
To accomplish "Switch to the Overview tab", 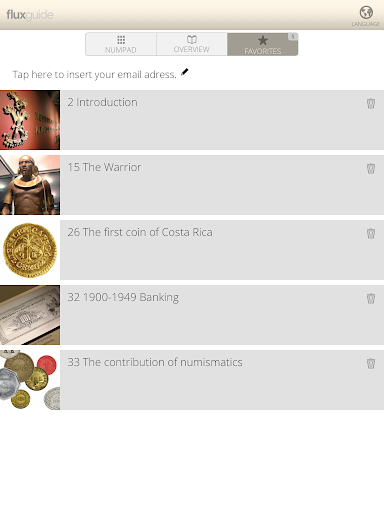I will tap(192, 44).
